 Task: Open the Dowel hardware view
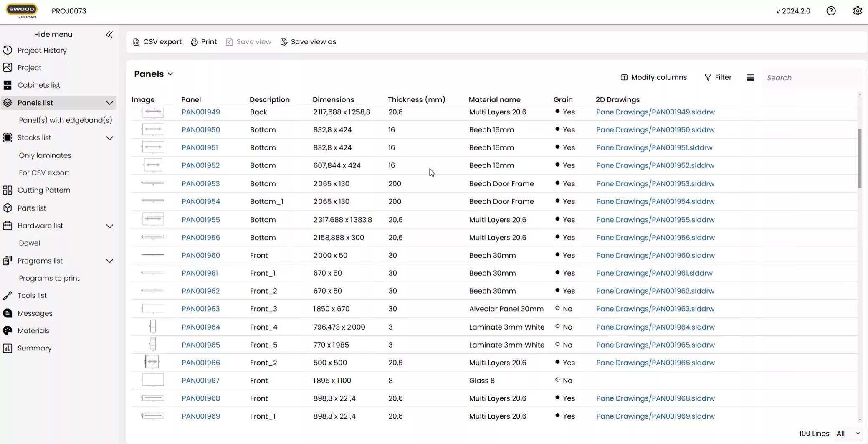click(30, 243)
